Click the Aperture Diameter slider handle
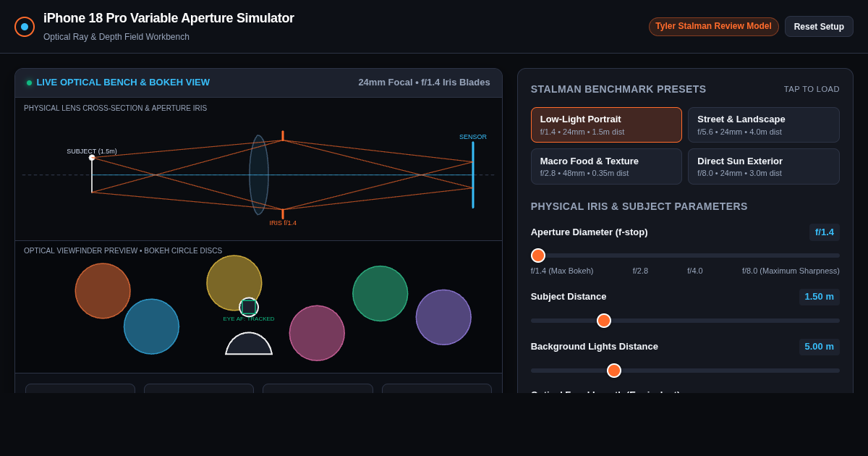 [538, 256]
